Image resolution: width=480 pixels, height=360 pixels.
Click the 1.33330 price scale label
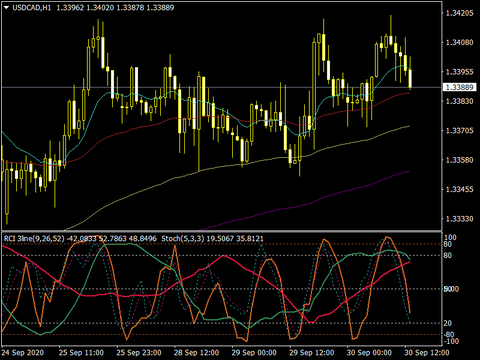pyautogui.click(x=460, y=219)
